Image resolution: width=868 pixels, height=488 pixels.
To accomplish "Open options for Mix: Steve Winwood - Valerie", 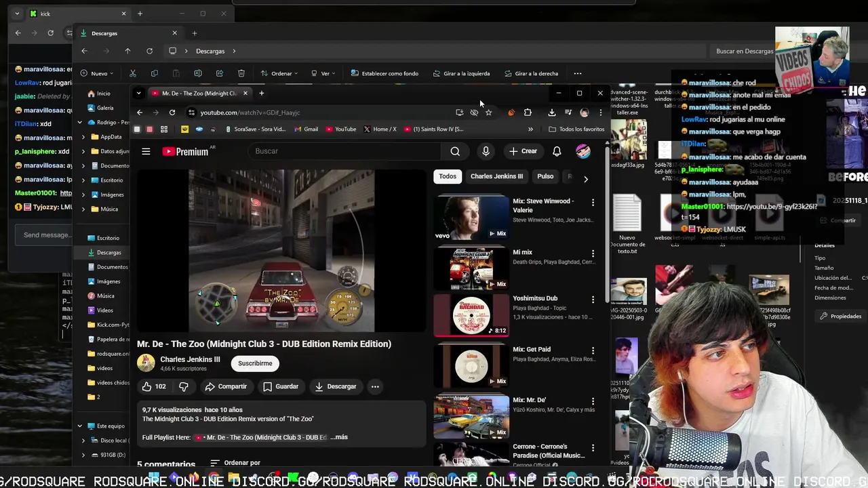I will [x=593, y=202].
